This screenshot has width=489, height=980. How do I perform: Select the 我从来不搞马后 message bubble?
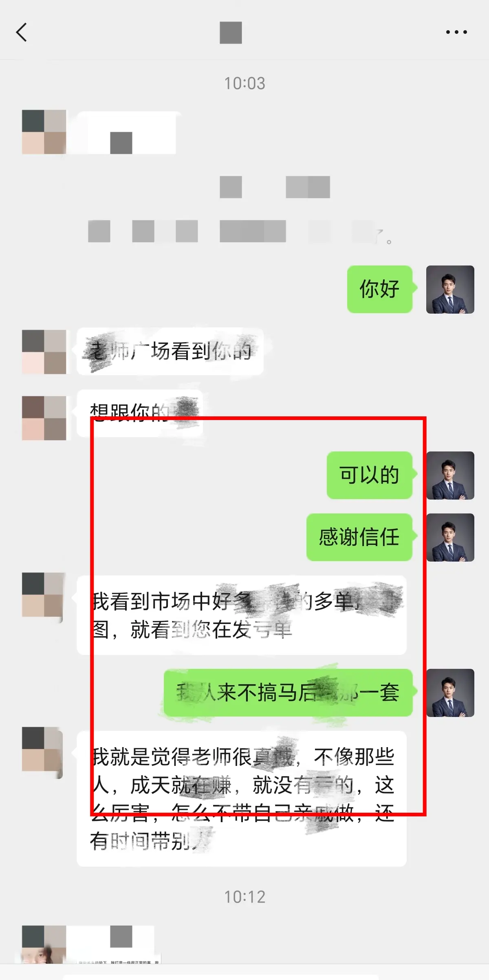coord(288,692)
